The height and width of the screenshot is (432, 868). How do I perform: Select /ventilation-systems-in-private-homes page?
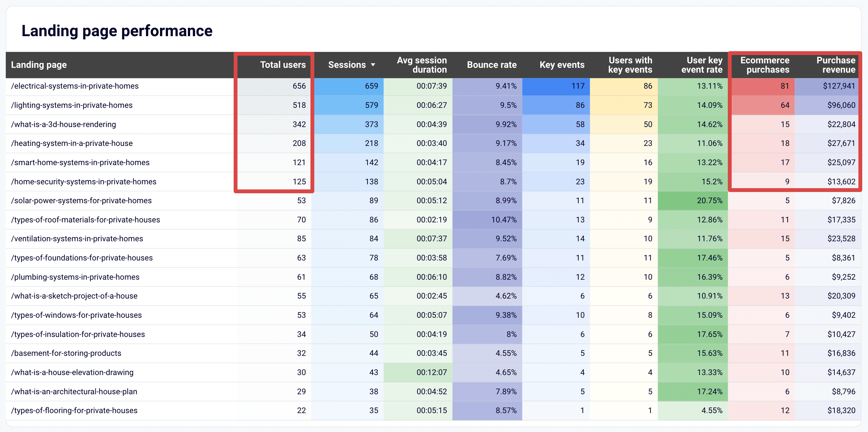[77, 239]
